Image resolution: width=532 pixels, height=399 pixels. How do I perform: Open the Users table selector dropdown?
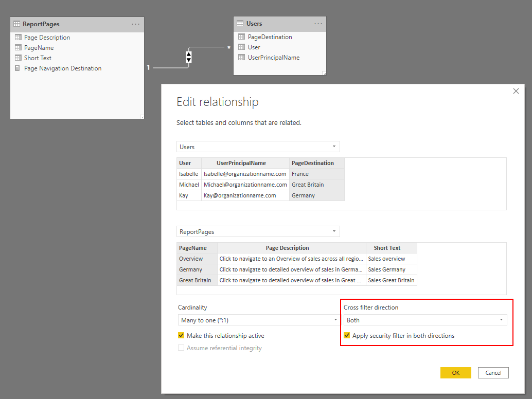tap(334, 147)
